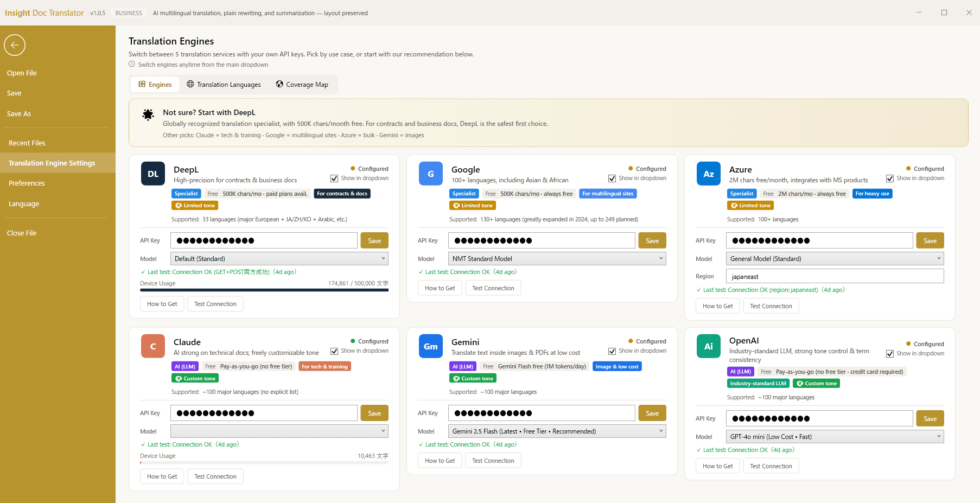This screenshot has width=980, height=503.
Task: Open the empty Claude model dropdown
Action: 279,431
